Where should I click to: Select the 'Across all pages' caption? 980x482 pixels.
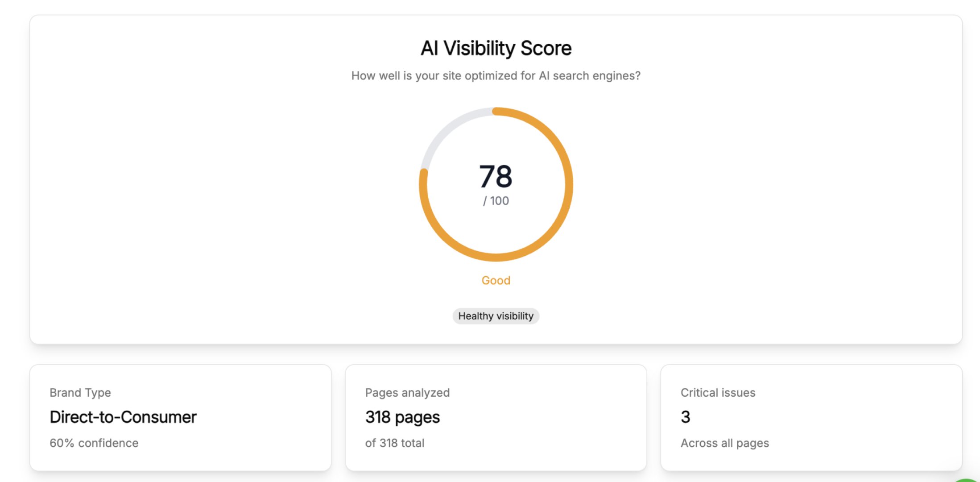pos(724,443)
